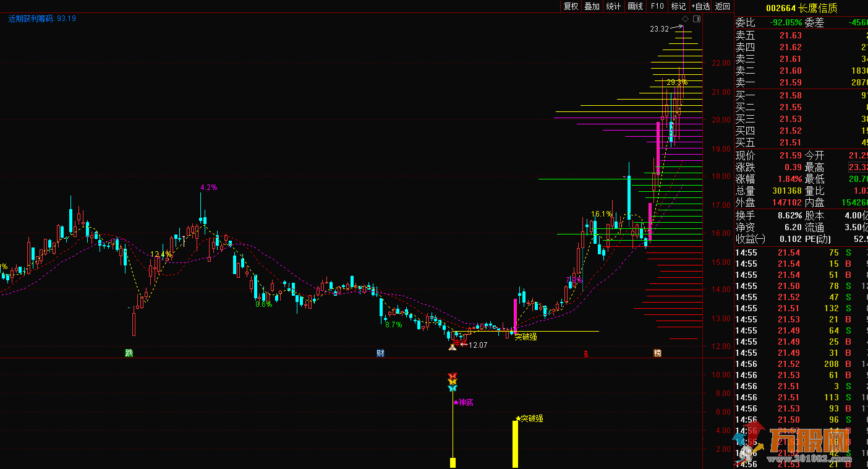Click the 现价 value 21.59

coord(790,155)
